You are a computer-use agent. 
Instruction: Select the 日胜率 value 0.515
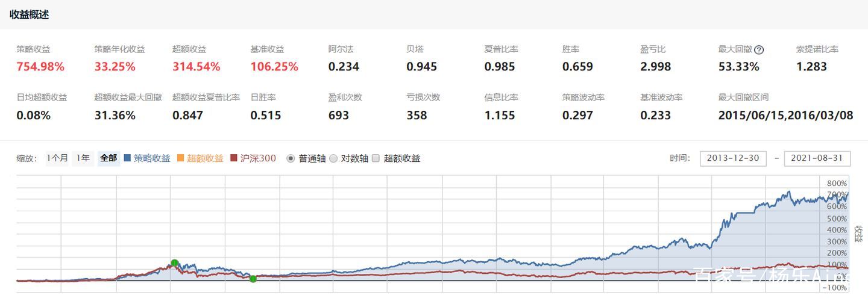(266, 115)
